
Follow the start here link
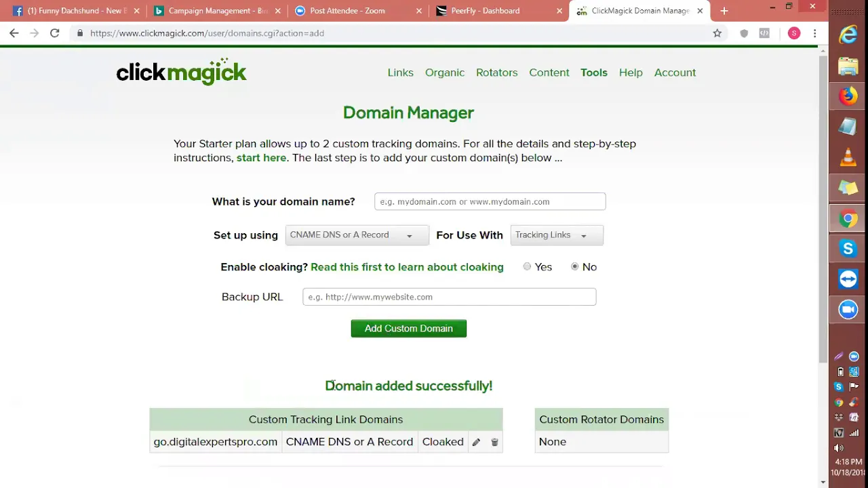[x=261, y=158]
